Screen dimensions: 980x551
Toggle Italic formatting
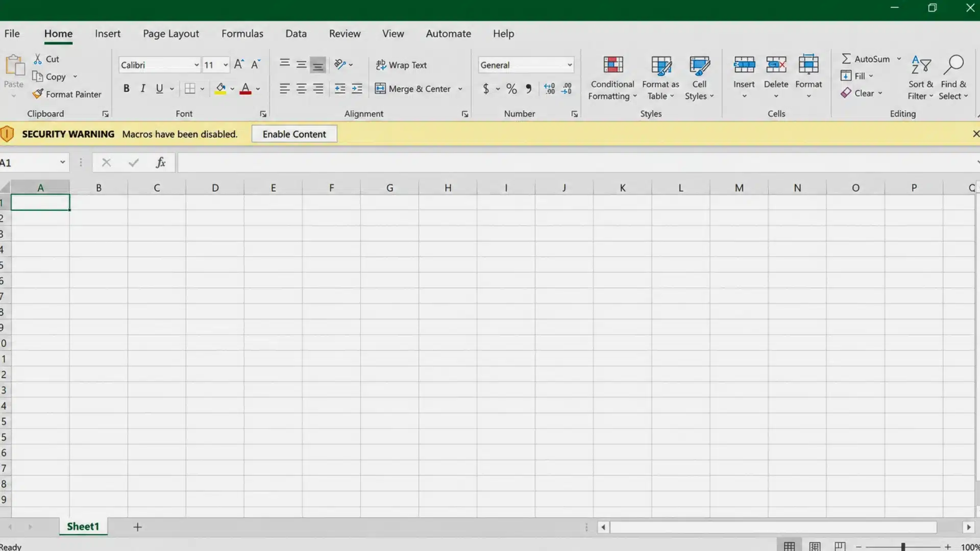(x=143, y=89)
